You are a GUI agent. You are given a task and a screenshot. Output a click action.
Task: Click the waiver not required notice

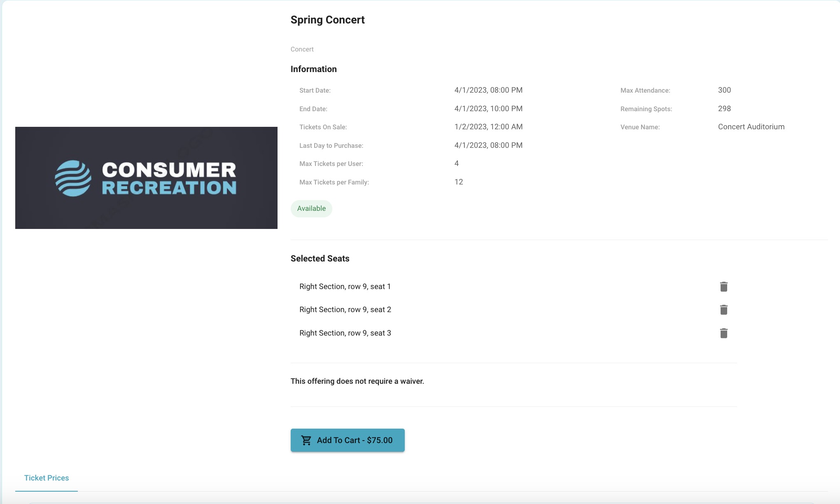tap(357, 381)
